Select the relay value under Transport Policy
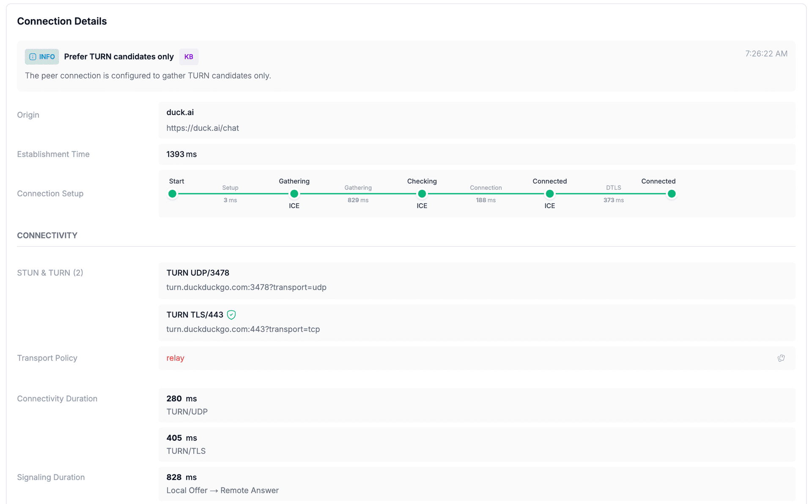 [175, 358]
